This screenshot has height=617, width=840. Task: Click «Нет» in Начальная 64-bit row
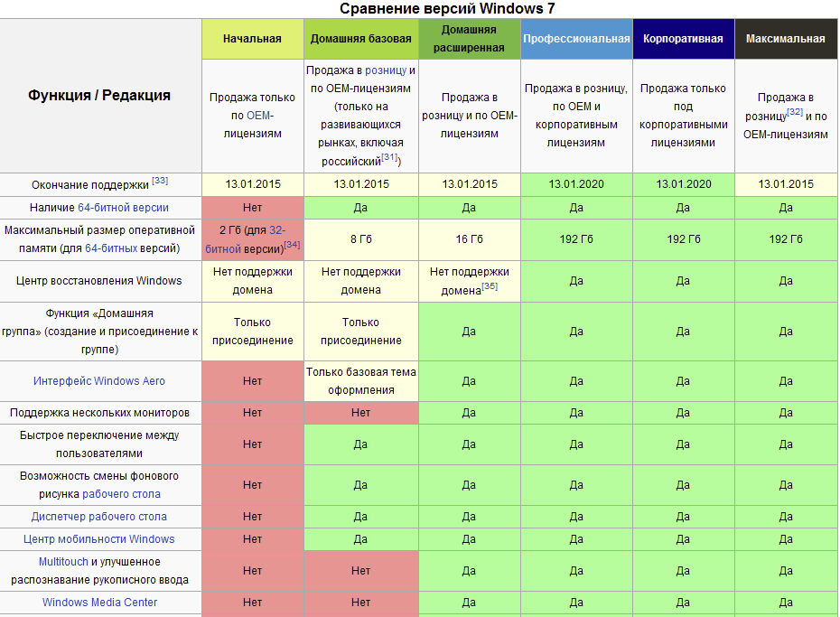(253, 207)
